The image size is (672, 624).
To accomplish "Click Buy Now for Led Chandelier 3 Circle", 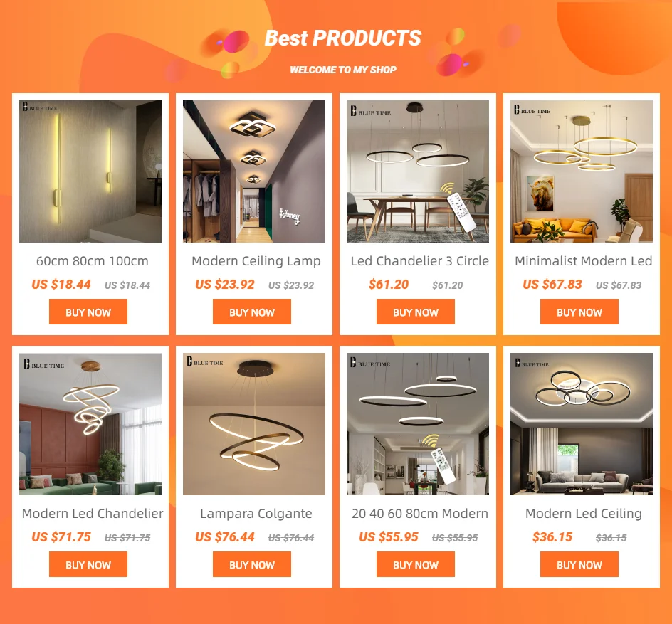I will (416, 312).
